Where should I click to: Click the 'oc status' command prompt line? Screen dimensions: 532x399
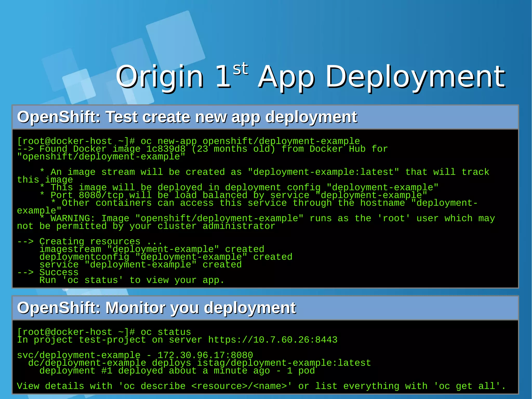[x=104, y=332]
